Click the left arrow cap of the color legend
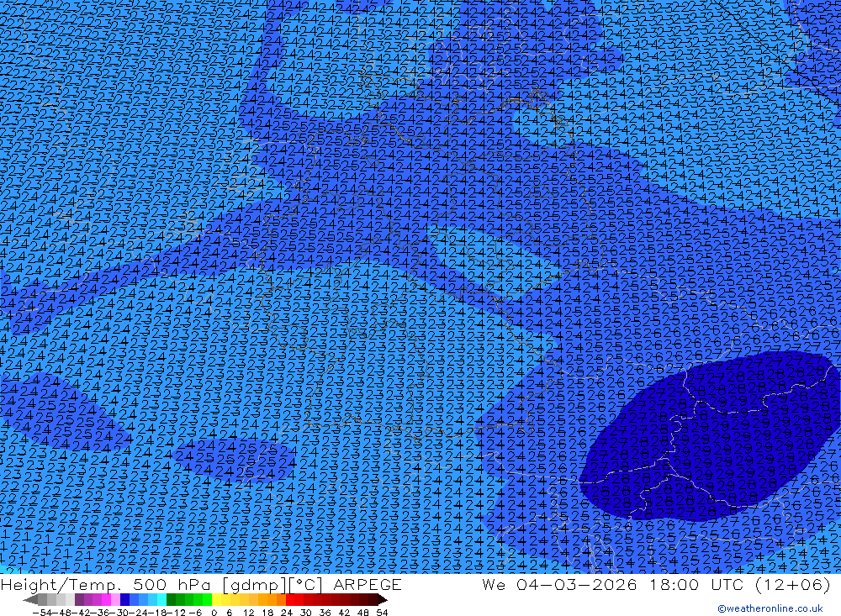 point(30,600)
